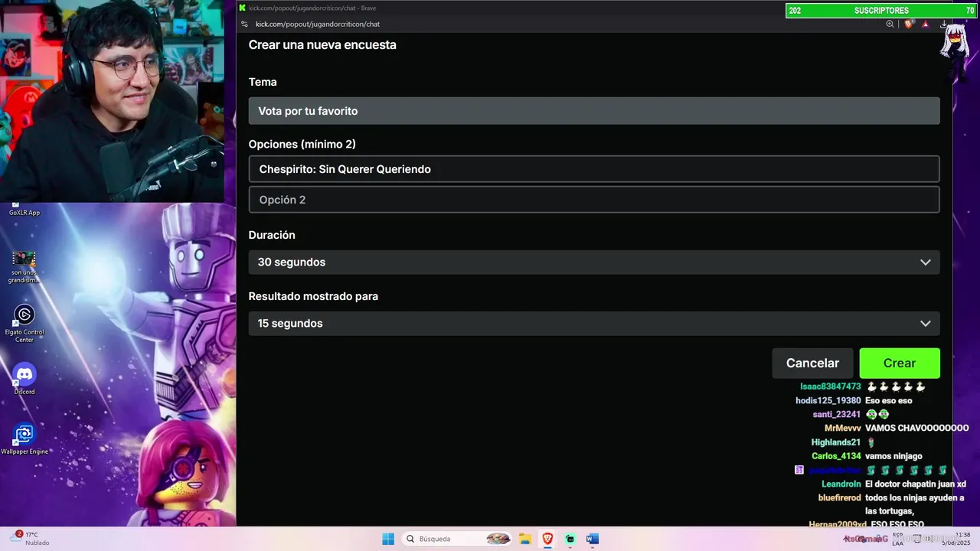This screenshot has width=980, height=551.
Task: Click the Cancelar button
Action: coord(812,364)
